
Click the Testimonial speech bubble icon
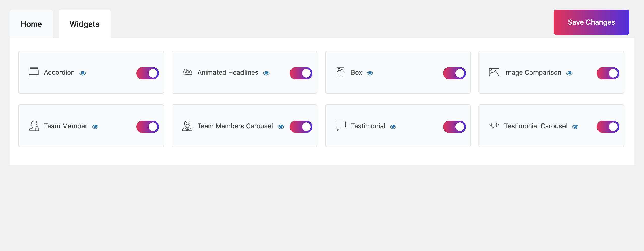[x=341, y=125]
